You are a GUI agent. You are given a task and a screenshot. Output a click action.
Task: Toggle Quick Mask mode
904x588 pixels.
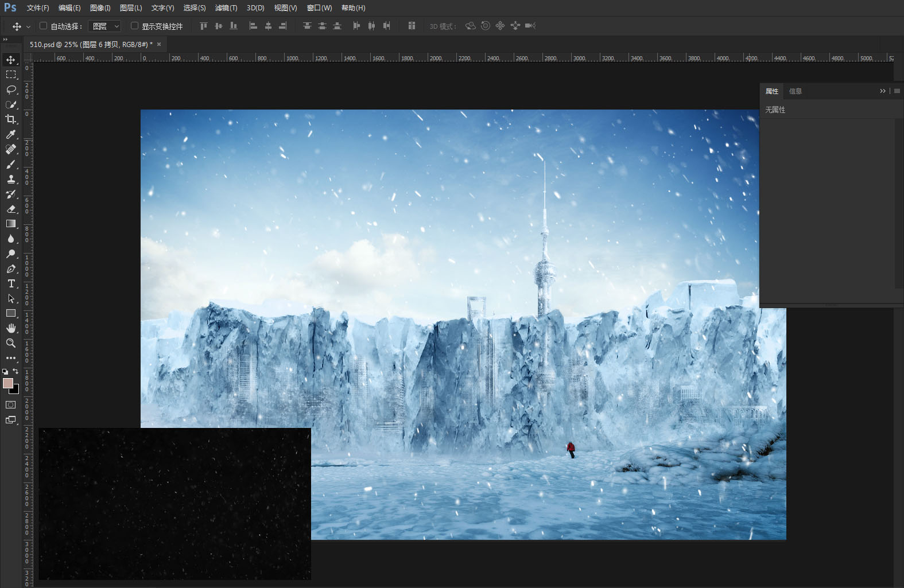tap(11, 405)
